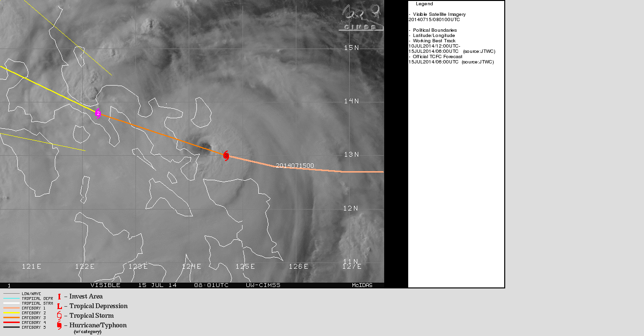Click the '15 JUL 14' date in status bar
The width and height of the screenshot is (644, 336).
158,286
